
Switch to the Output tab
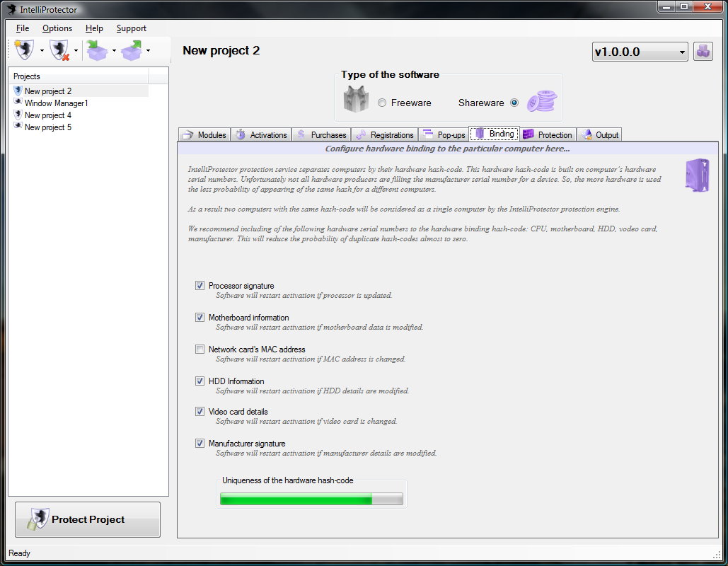pos(599,134)
